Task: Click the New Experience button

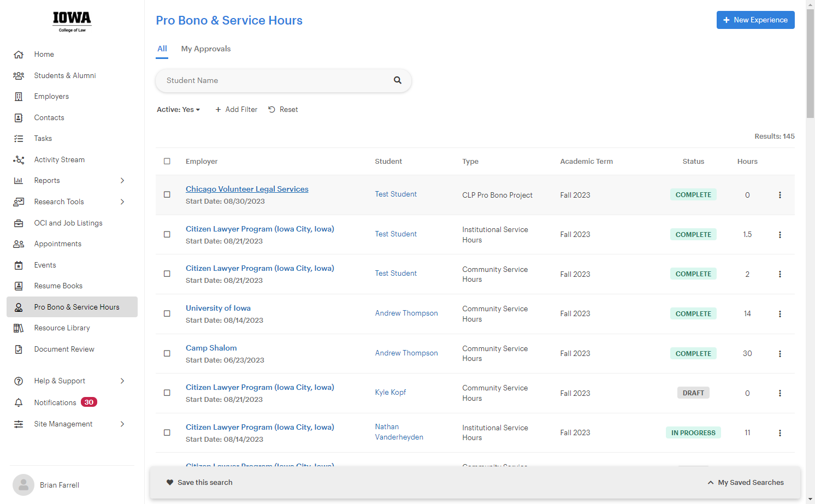Action: pos(755,20)
